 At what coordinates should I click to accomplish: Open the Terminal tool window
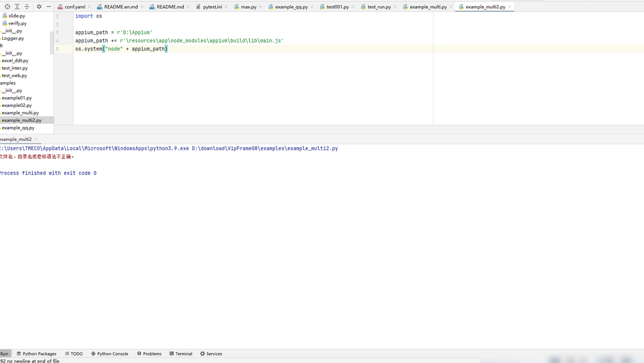[181, 354]
